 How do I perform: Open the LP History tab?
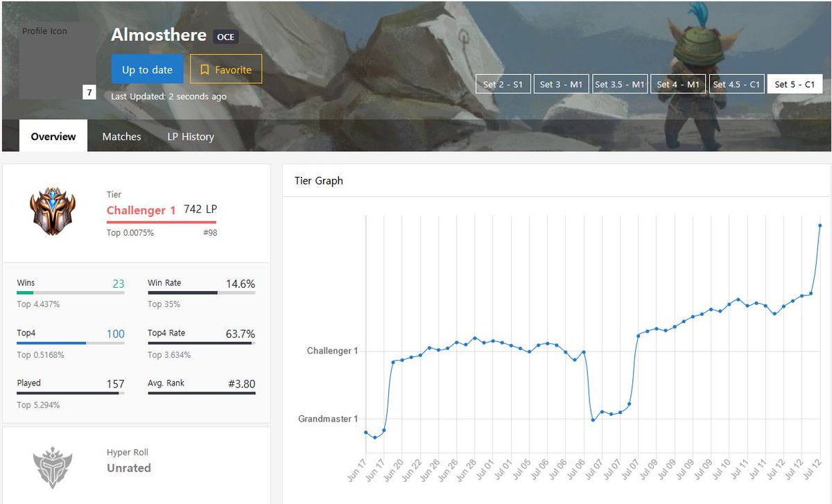pyautogui.click(x=191, y=136)
